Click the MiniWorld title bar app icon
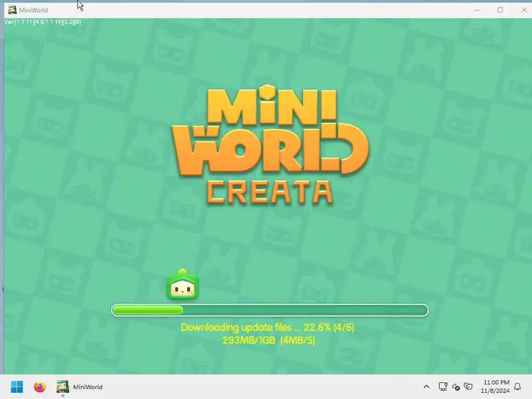The width and height of the screenshot is (532, 399). pos(12,10)
